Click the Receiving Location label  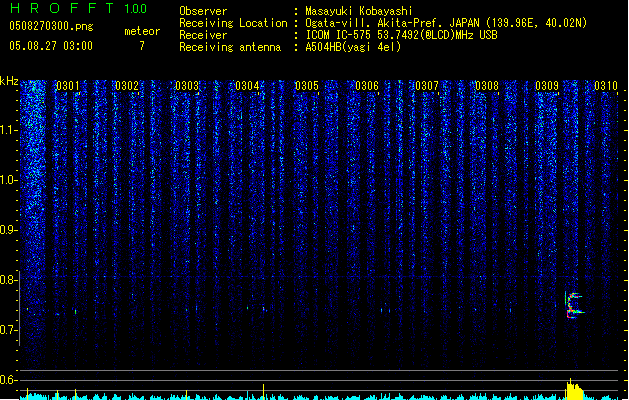[x=233, y=23]
